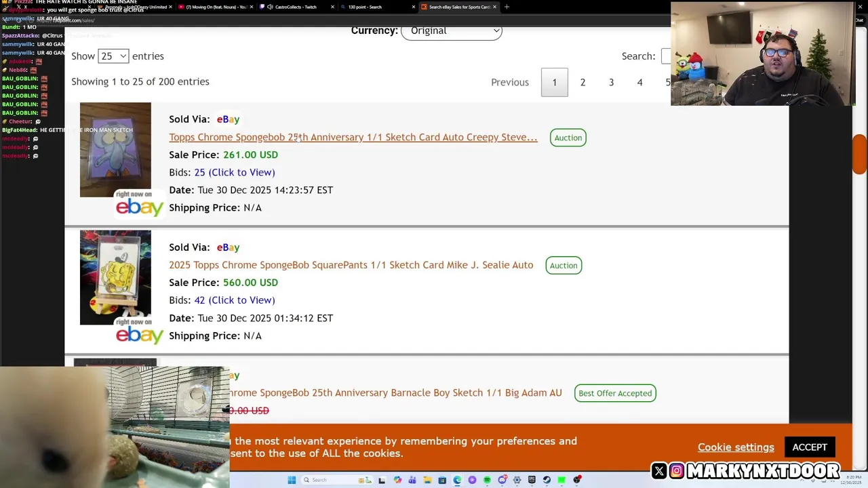Screen dimensions: 868x488
Task: Open Microsoft Teams from the taskbar
Action: click(x=412, y=480)
